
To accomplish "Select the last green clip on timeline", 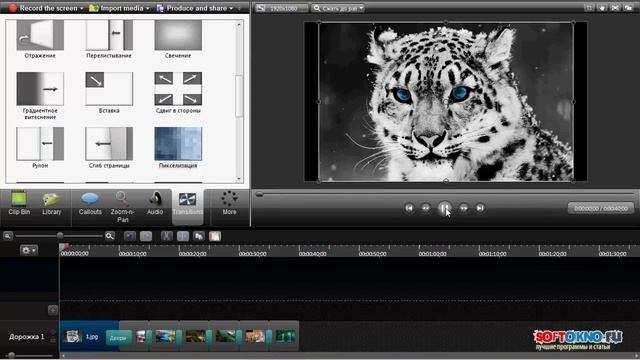I will coord(285,336).
